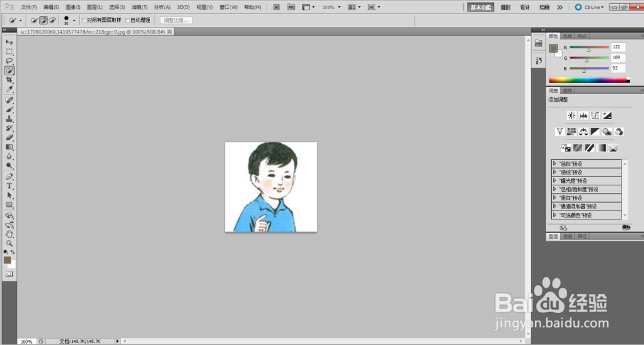Select the 3D Object Rotate tool
The height and width of the screenshot is (345, 644).
coord(9,216)
